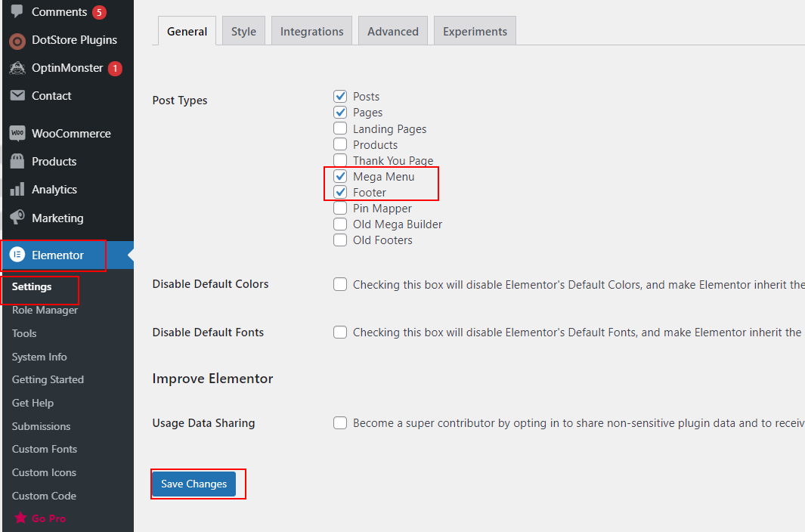Uncheck the Pages post type checkbox
This screenshot has width=805, height=532.
(340, 113)
